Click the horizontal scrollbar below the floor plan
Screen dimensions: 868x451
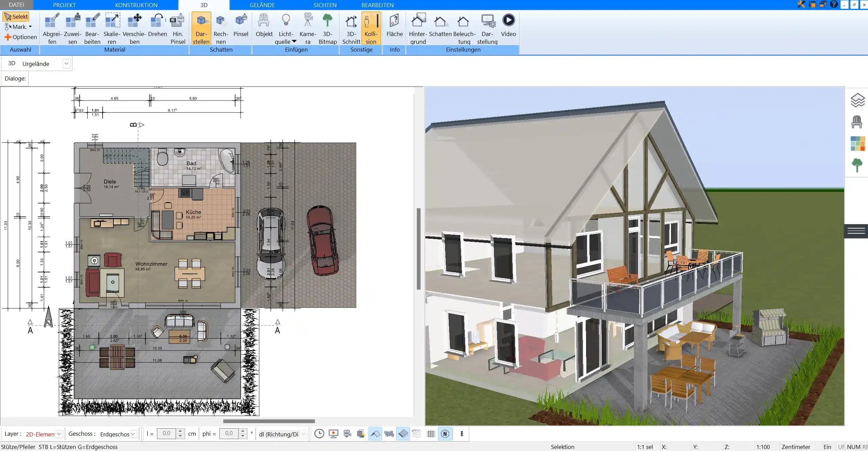click(x=269, y=421)
